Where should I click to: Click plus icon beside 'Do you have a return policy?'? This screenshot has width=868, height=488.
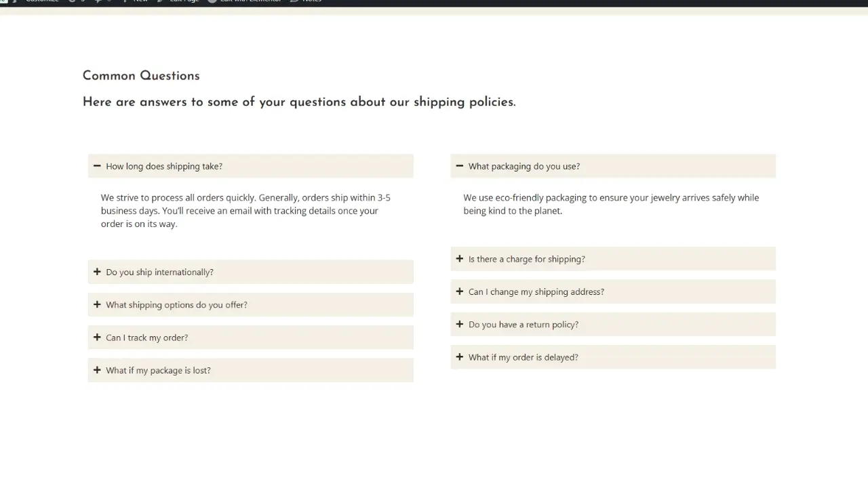click(460, 324)
